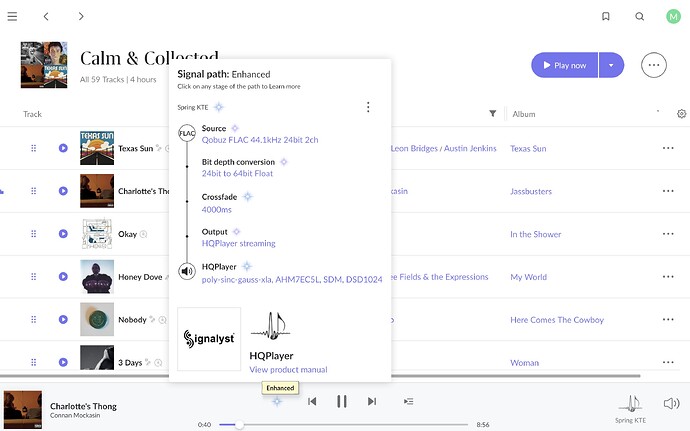Open the playlist three-dot more options

[654, 65]
